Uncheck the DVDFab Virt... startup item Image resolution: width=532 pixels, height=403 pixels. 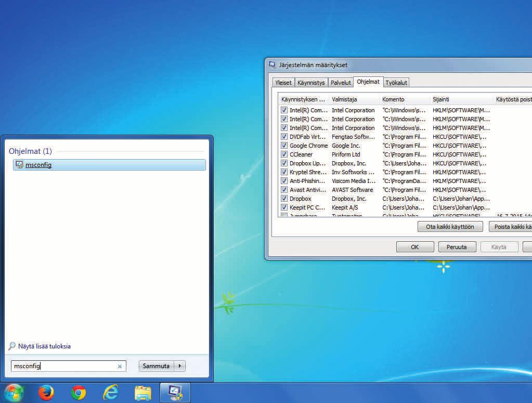click(x=284, y=137)
